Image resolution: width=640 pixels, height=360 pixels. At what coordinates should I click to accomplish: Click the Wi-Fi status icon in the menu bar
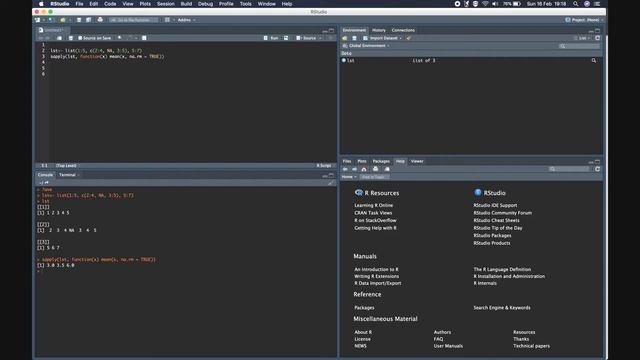coord(485,4)
